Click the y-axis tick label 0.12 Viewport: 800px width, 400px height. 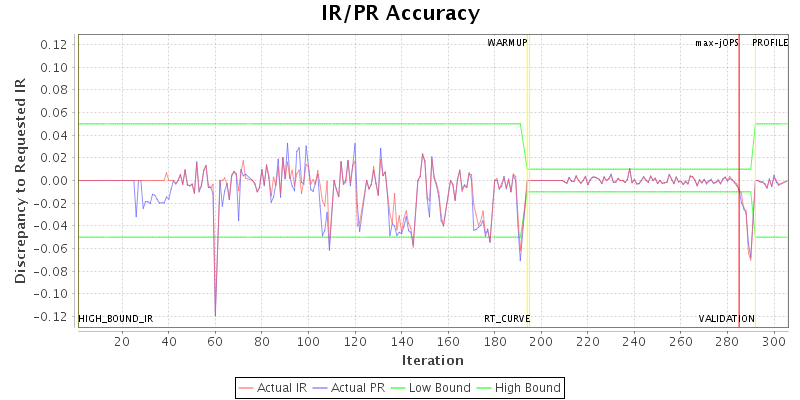[55, 44]
